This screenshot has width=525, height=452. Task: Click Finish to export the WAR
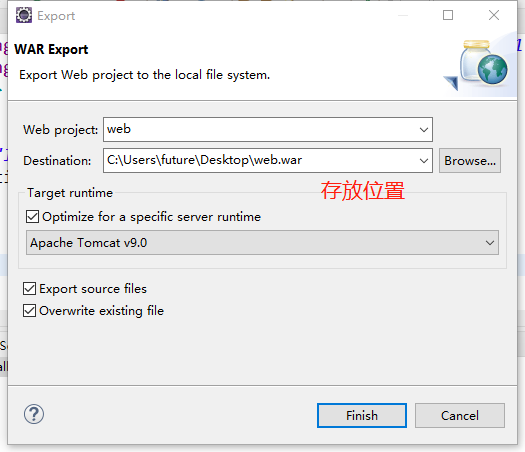(362, 416)
